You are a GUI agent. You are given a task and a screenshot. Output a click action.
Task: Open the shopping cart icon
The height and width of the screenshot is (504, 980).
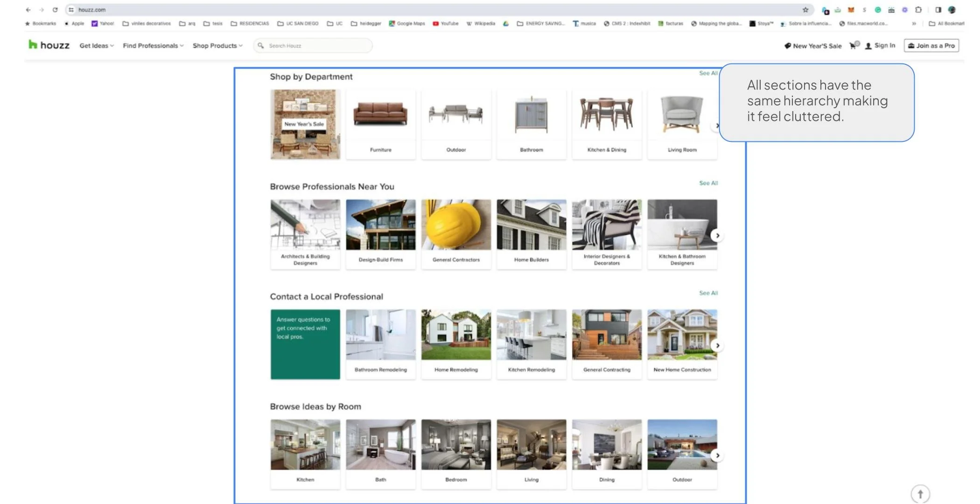853,45
